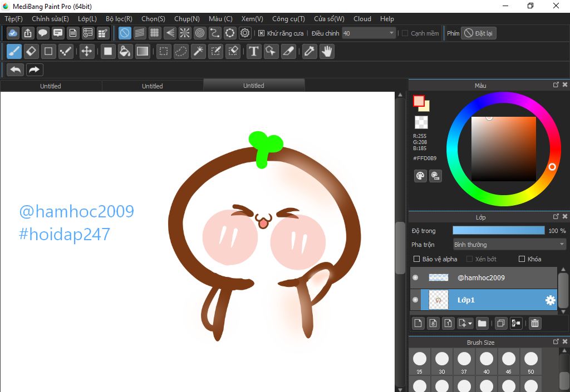Image resolution: width=570 pixels, height=392 pixels.
Task: Select the Hand pan tool
Action: pyautogui.click(x=327, y=52)
